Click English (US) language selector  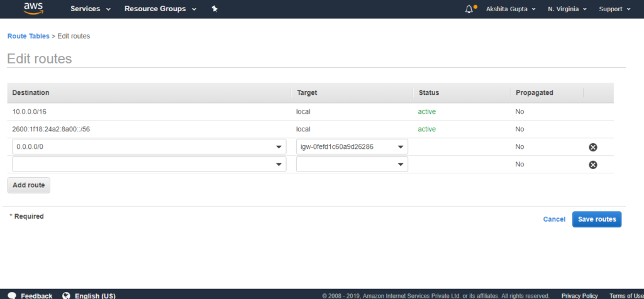tap(96, 296)
